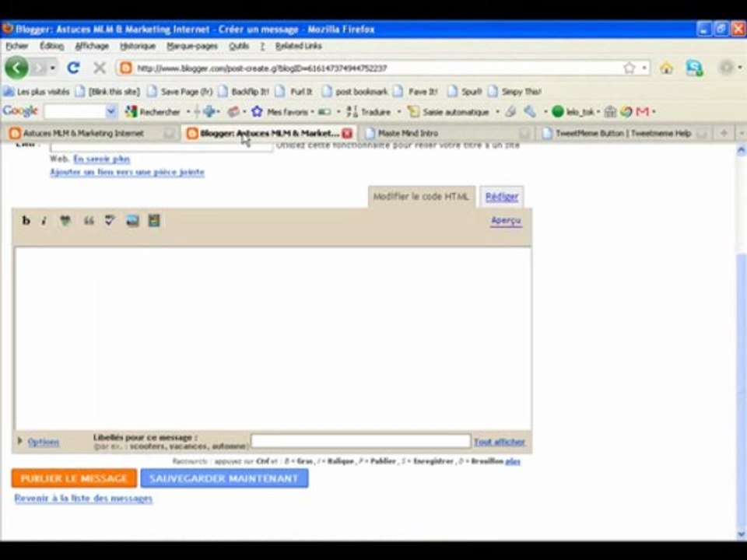This screenshot has height=560, width=747.
Task: Switch to the Rédiger editor tab
Action: click(502, 197)
